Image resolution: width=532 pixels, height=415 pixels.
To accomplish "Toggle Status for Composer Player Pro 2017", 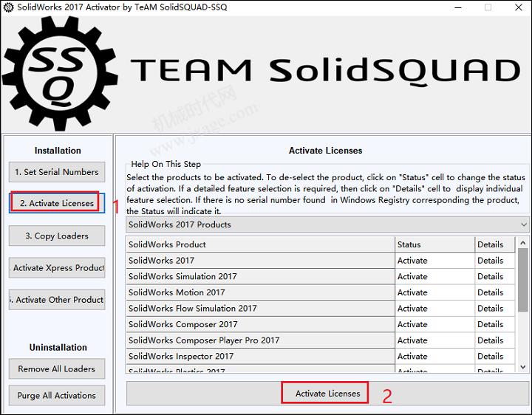I will [x=435, y=340].
